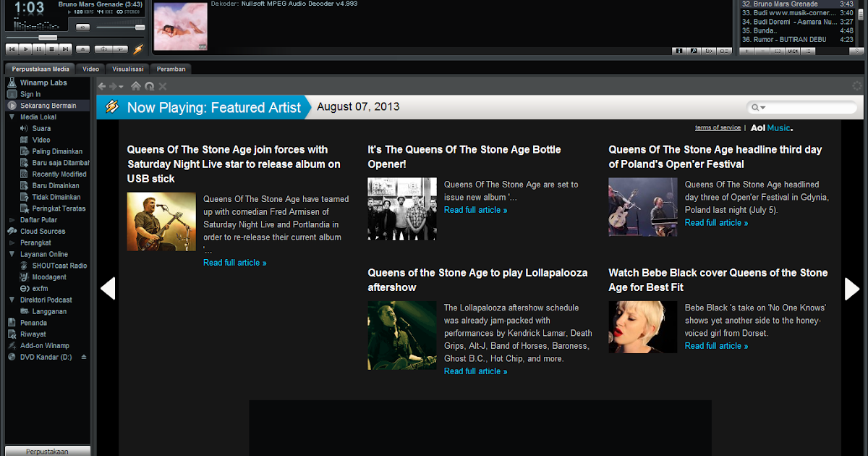The image size is (868, 456).
Task: Expand the Perangkat tree node
Action: pos(12,242)
